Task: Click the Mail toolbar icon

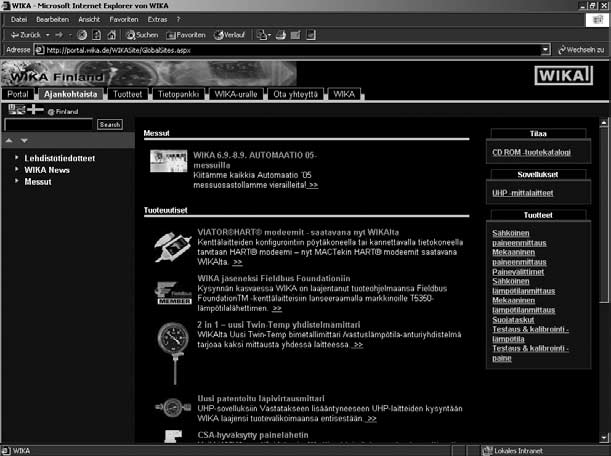Action: 262,35
